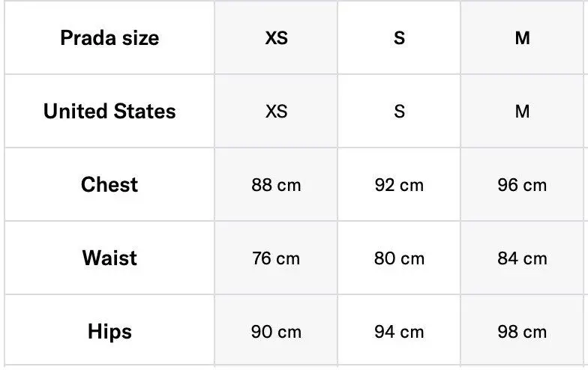Select the 98 cm hips cell
This screenshot has height=370, width=588.
point(522,332)
